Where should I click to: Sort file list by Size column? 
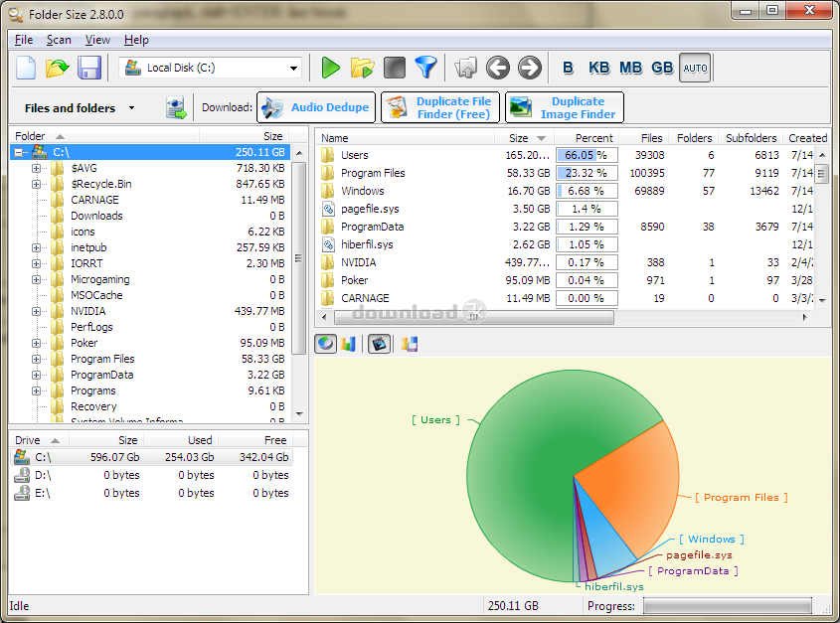click(x=524, y=138)
